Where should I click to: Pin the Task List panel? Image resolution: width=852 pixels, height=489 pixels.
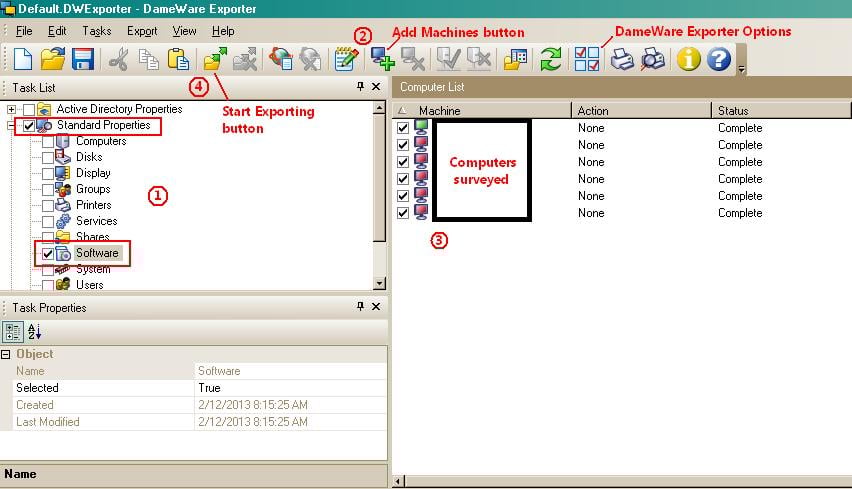360,86
